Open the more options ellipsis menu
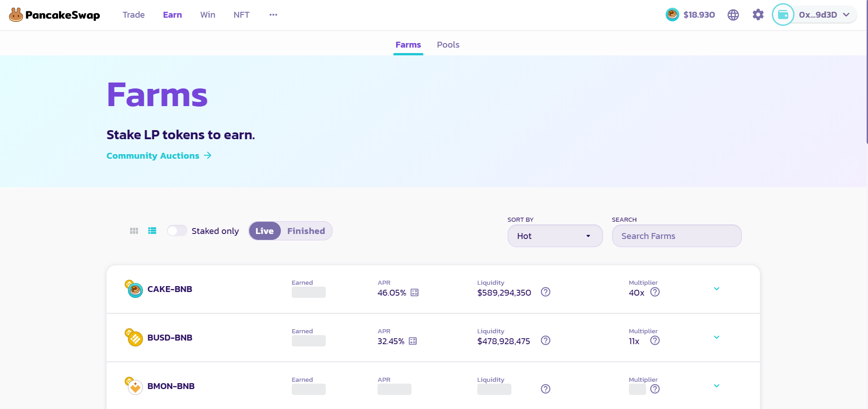This screenshot has width=868, height=409. click(x=273, y=15)
